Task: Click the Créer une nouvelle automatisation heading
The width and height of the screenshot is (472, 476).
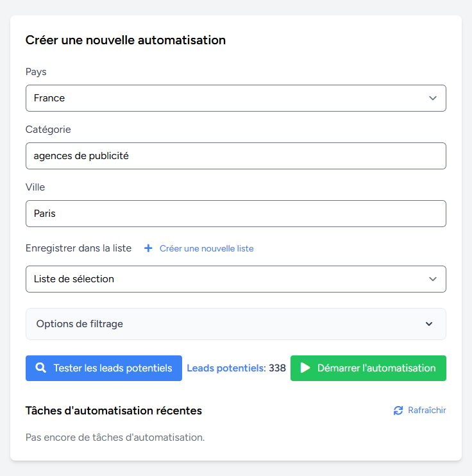Action: 125,40
